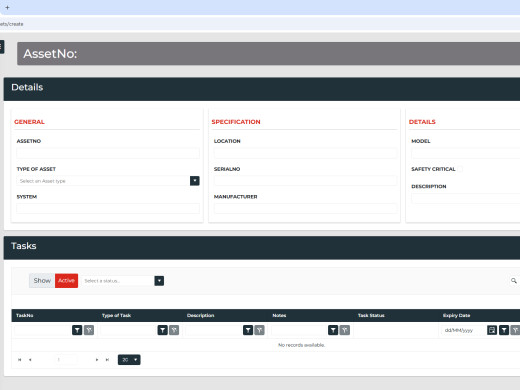Click the Manufacturer input field
Viewport: 520px width, 390px height.
click(305, 209)
